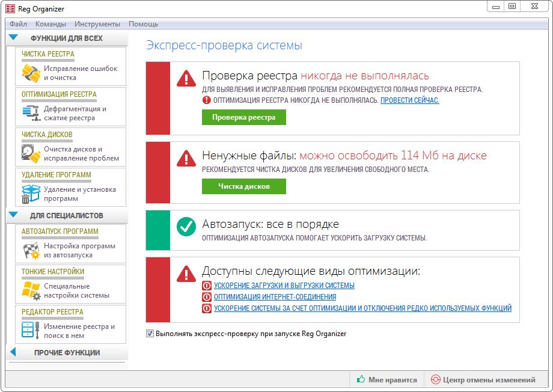This screenshot has height=392, width=553.
Task: Minimize the Reg Organizer window
Action: click(x=496, y=7)
